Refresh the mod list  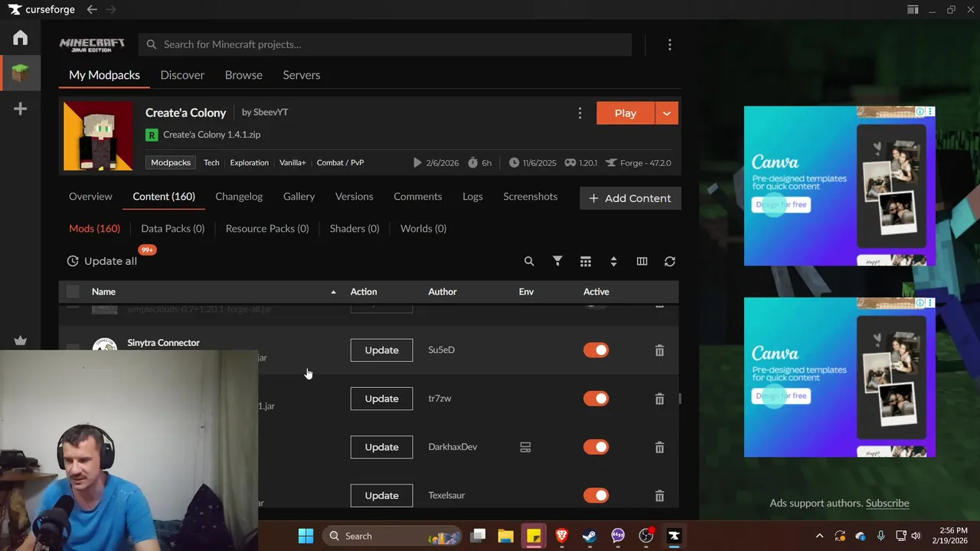point(670,261)
